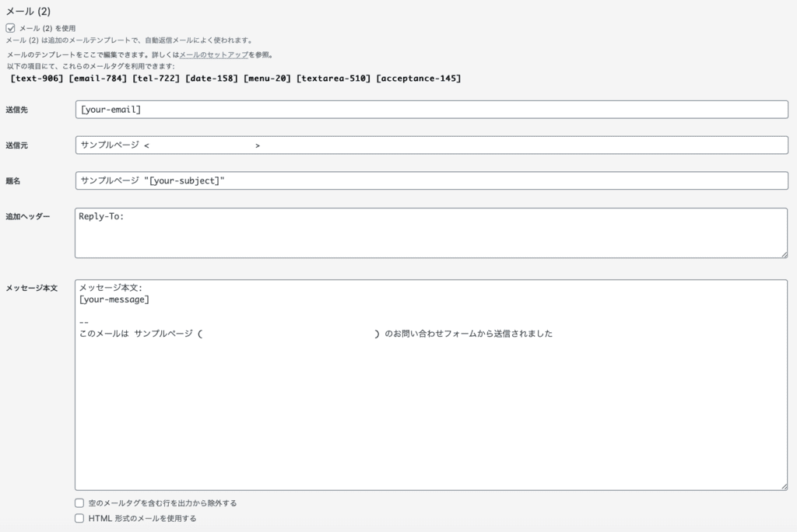The image size is (797, 532).
Task: Enable 空のメールタグを含む行を出力から除外する
Action: click(x=79, y=502)
